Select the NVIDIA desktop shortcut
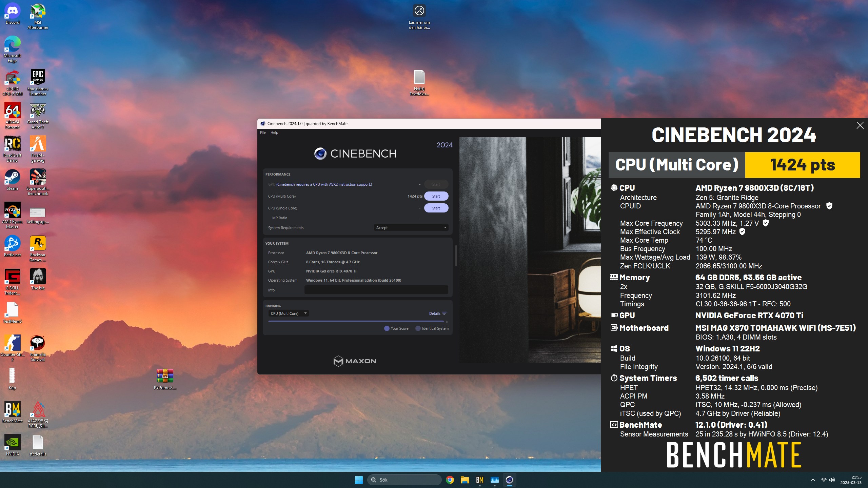This screenshot has height=488, width=868. [13, 446]
